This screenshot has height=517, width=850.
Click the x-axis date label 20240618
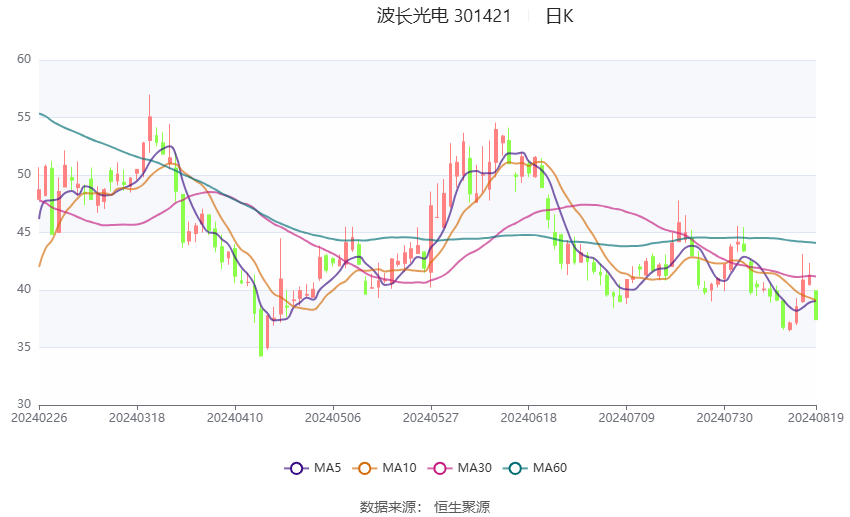529,418
